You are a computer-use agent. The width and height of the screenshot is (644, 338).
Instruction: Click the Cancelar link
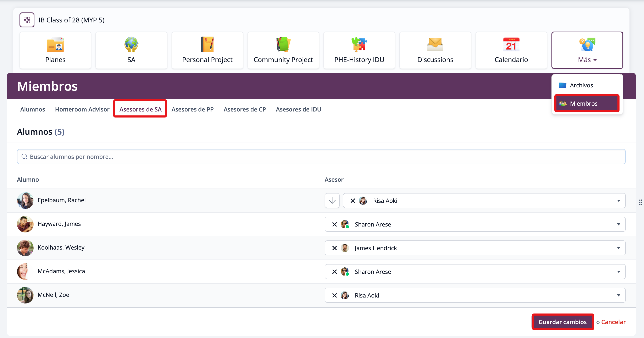point(613,322)
